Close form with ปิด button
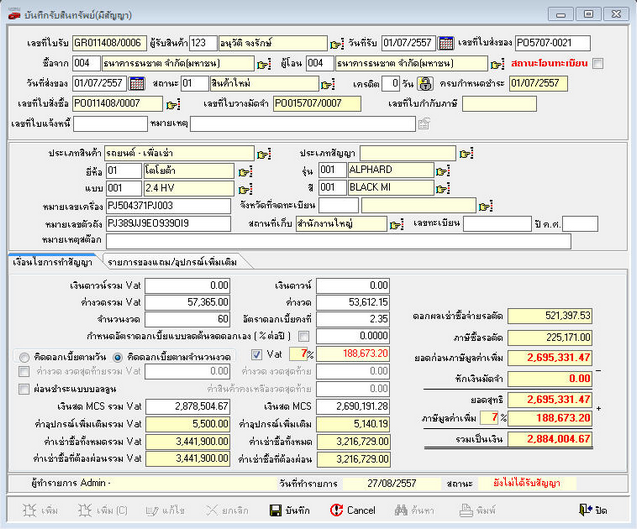The width and height of the screenshot is (637, 529). tap(593, 510)
